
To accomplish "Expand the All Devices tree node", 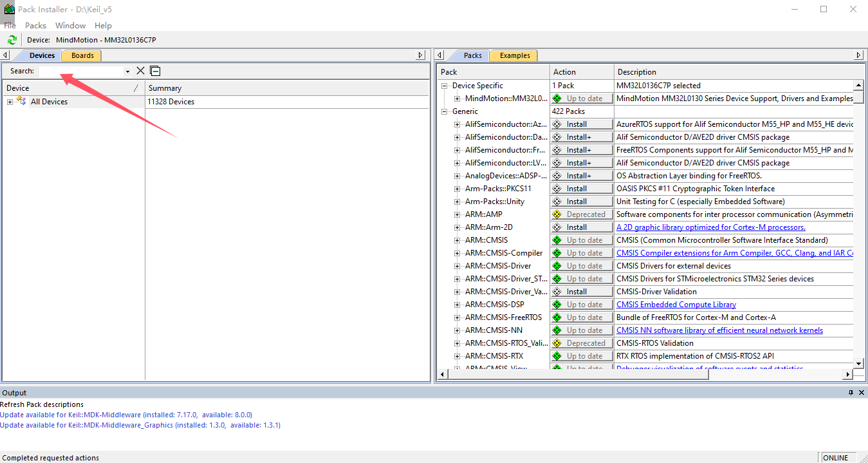I will [x=10, y=102].
